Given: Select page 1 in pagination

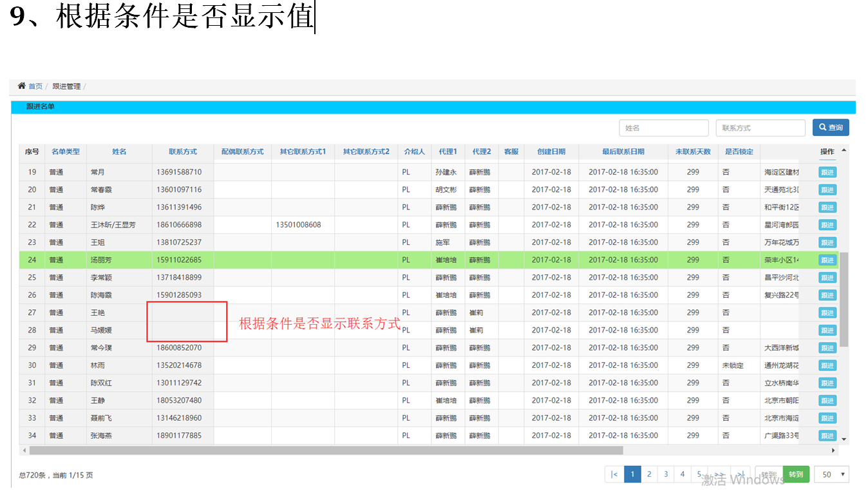Looking at the screenshot, I should [x=632, y=474].
